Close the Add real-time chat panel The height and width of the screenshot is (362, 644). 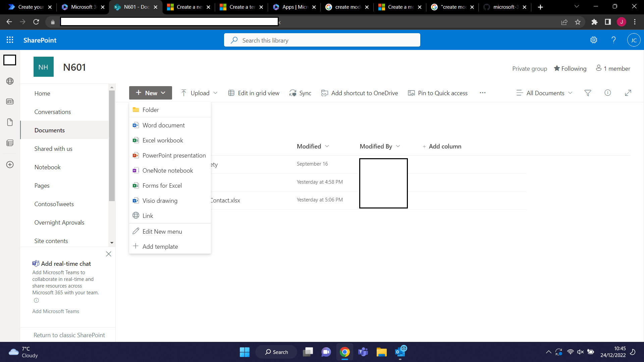tap(109, 254)
